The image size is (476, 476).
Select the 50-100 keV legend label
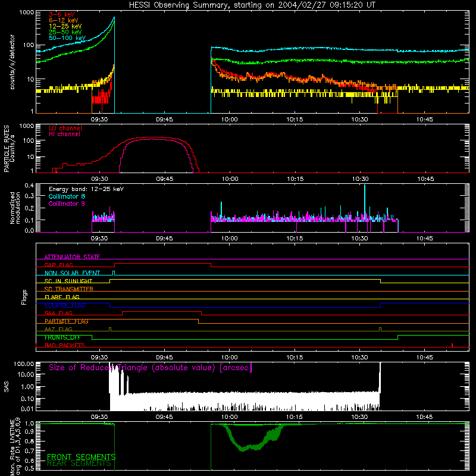point(67,37)
